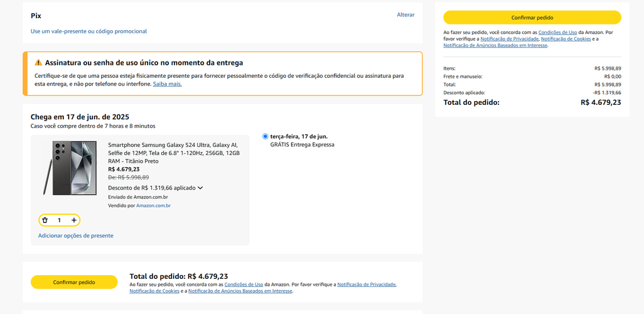The image size is (644, 314).
Task: Click the Frete e manuseio value R$ 0,00
Action: pos(613,77)
